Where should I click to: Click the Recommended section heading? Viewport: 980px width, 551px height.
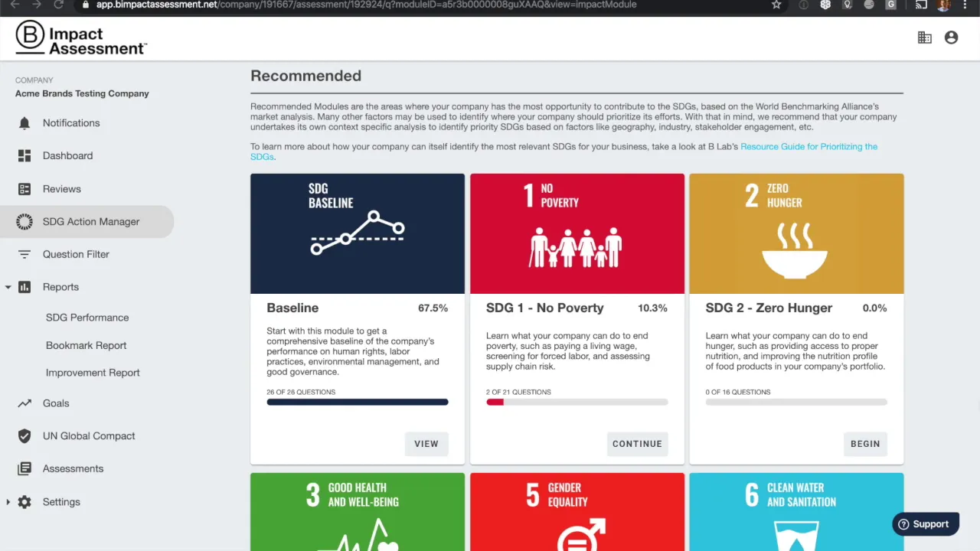click(305, 76)
